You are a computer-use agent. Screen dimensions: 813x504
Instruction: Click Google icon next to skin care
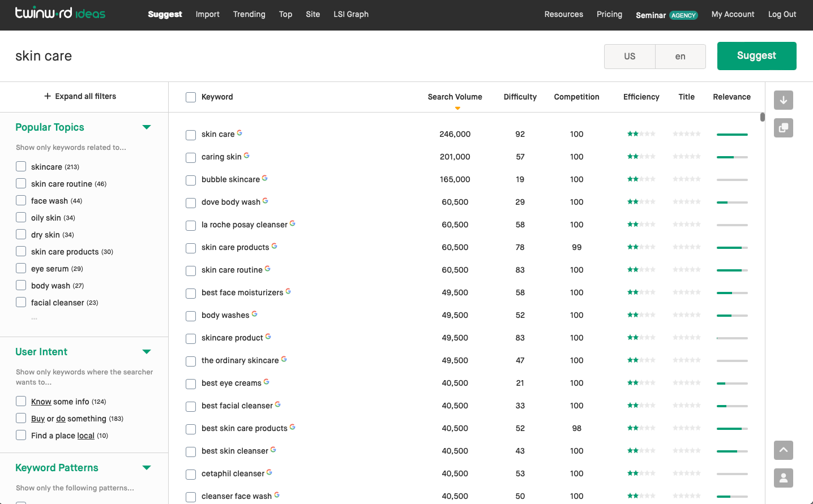239,133
